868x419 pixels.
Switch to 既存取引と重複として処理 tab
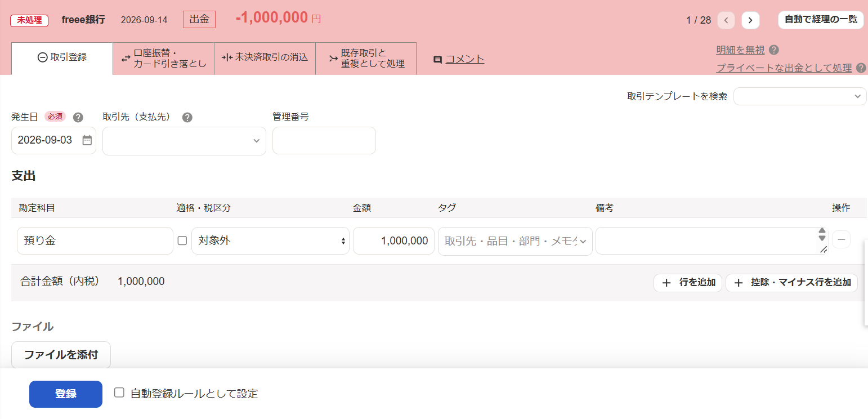(x=366, y=58)
